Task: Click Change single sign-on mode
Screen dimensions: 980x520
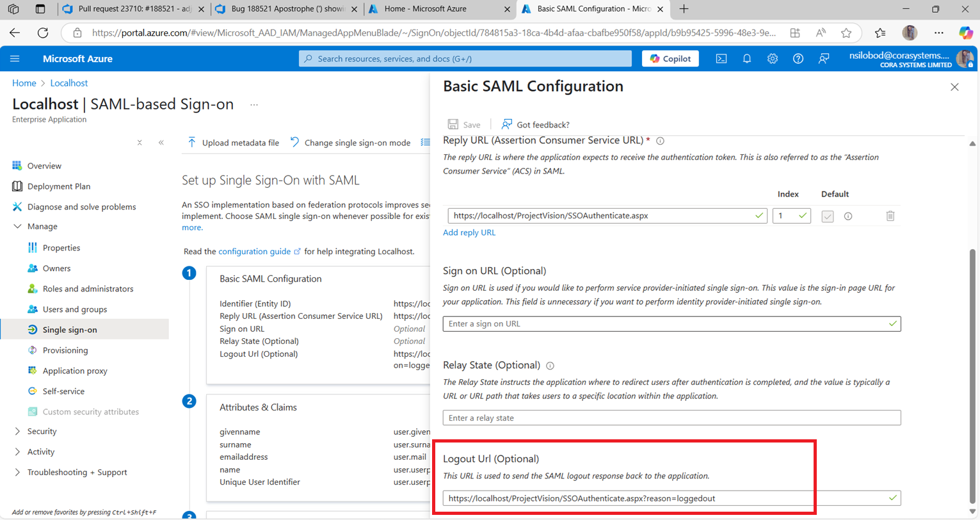Action: 350,143
